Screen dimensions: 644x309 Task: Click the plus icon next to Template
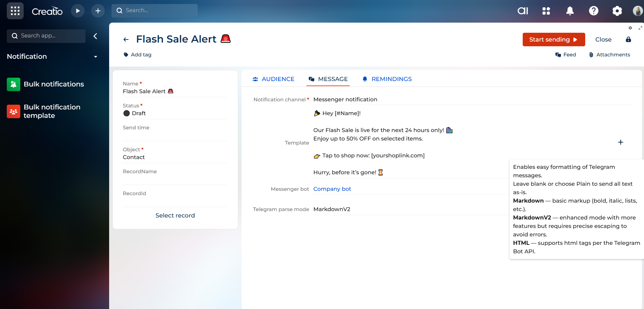click(621, 142)
